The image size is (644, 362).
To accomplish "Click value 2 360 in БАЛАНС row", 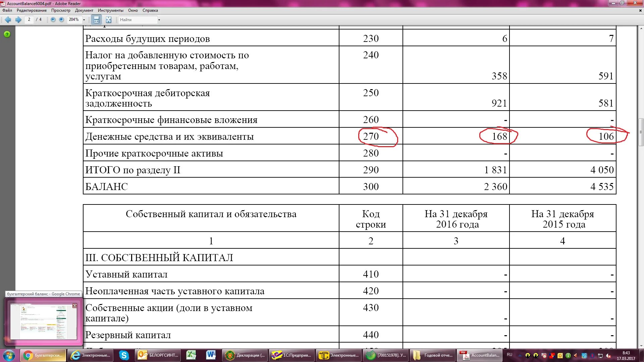I will (x=495, y=187).
